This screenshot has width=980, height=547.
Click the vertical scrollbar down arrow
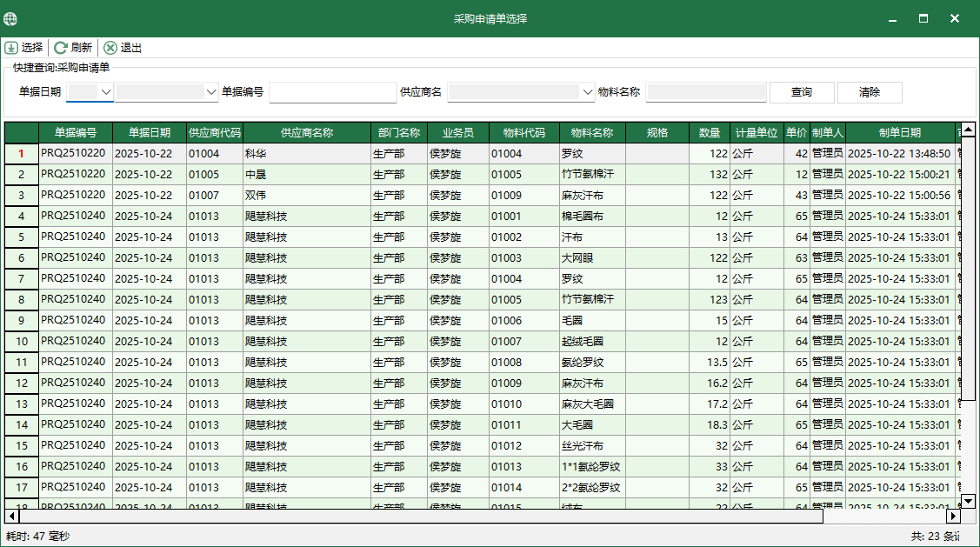point(969,501)
